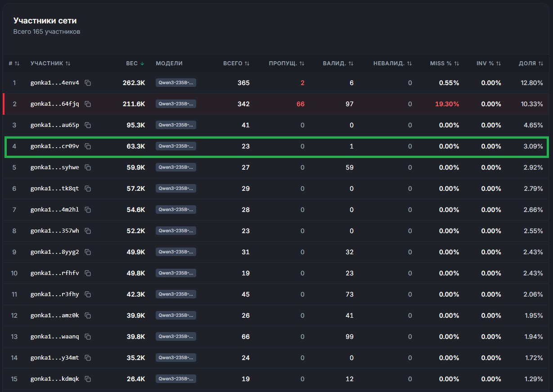Image resolution: width=553 pixels, height=392 pixels.
Task: Copy the gonka1...kdmqk address
Action: tap(88, 379)
